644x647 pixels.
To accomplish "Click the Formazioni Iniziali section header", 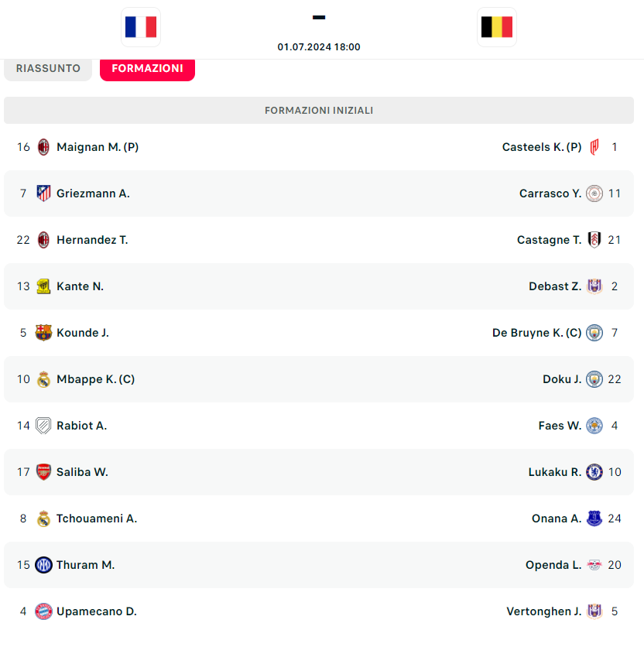I will click(x=319, y=111).
